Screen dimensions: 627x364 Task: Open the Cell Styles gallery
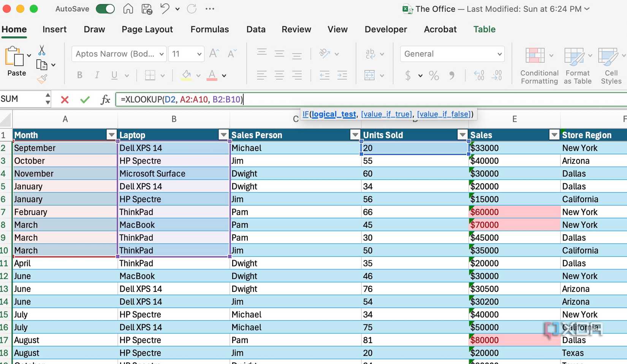(x=610, y=65)
